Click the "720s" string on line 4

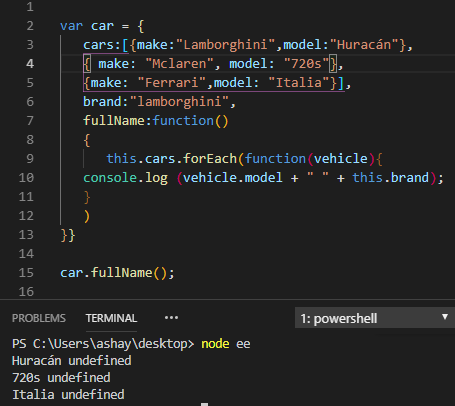coord(306,64)
